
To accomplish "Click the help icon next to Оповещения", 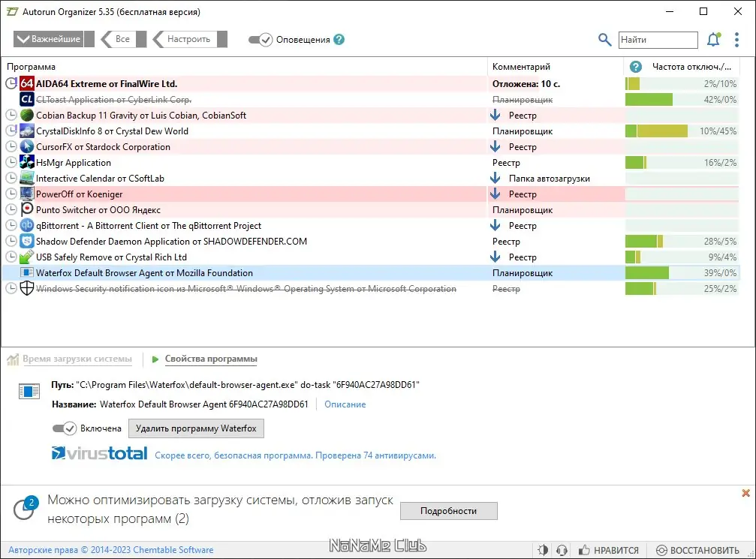I will (x=339, y=40).
